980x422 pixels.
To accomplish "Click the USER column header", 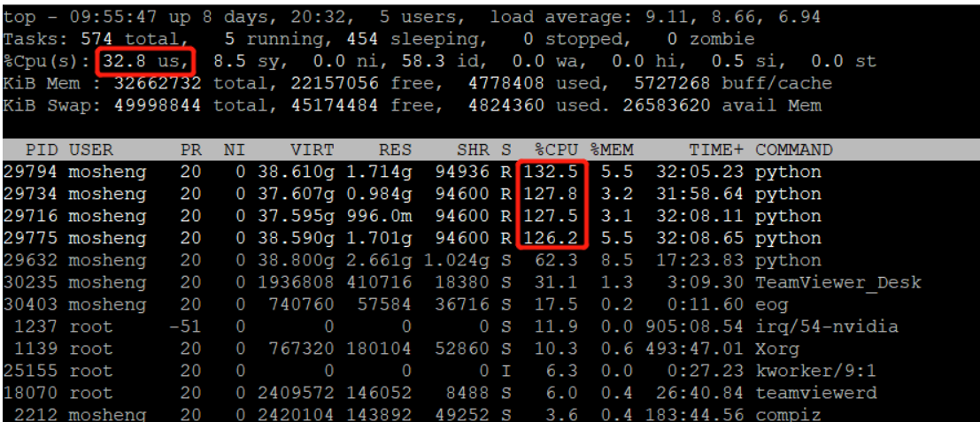I will click(91, 150).
